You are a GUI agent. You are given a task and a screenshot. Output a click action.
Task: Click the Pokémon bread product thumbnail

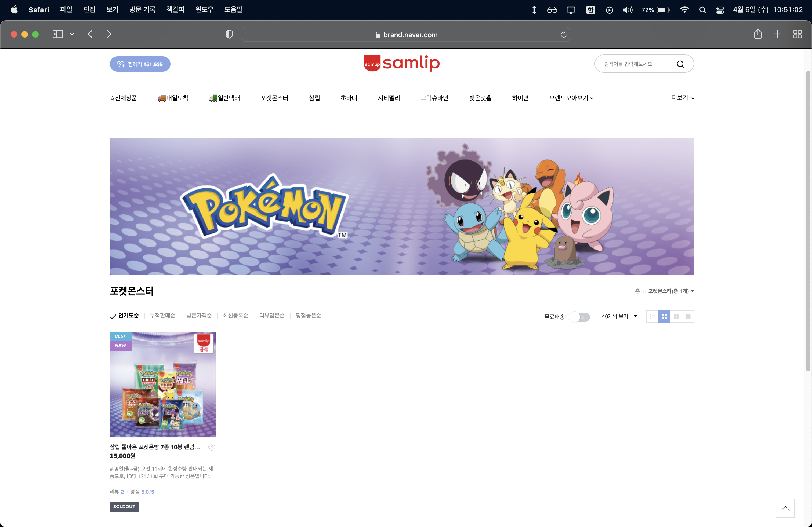tap(162, 384)
